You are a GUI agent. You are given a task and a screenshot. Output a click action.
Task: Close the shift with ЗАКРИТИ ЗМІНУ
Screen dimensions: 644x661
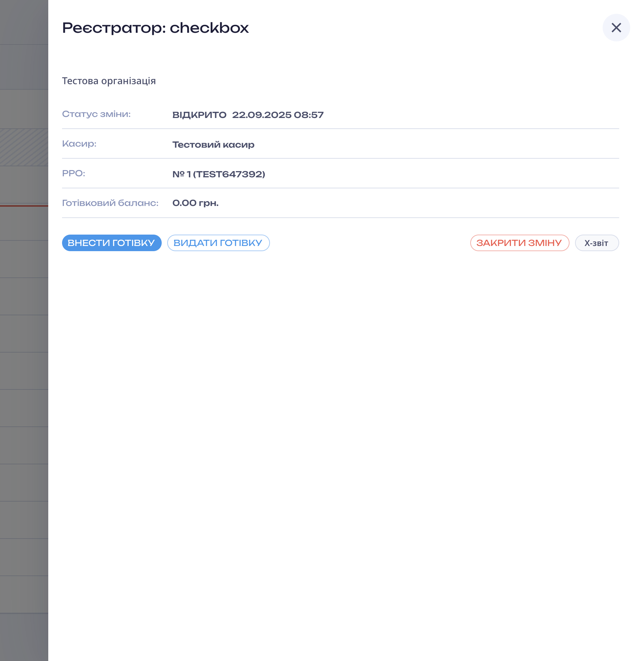click(x=520, y=243)
